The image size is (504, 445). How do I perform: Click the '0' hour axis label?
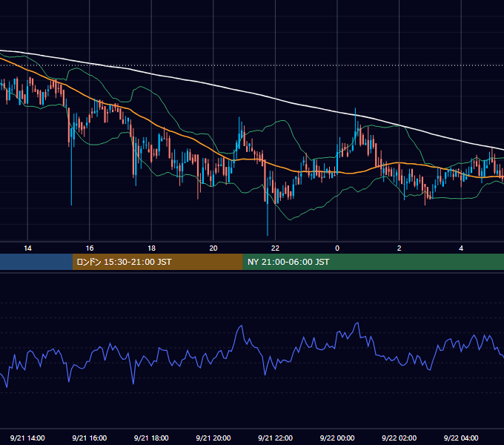pos(337,248)
